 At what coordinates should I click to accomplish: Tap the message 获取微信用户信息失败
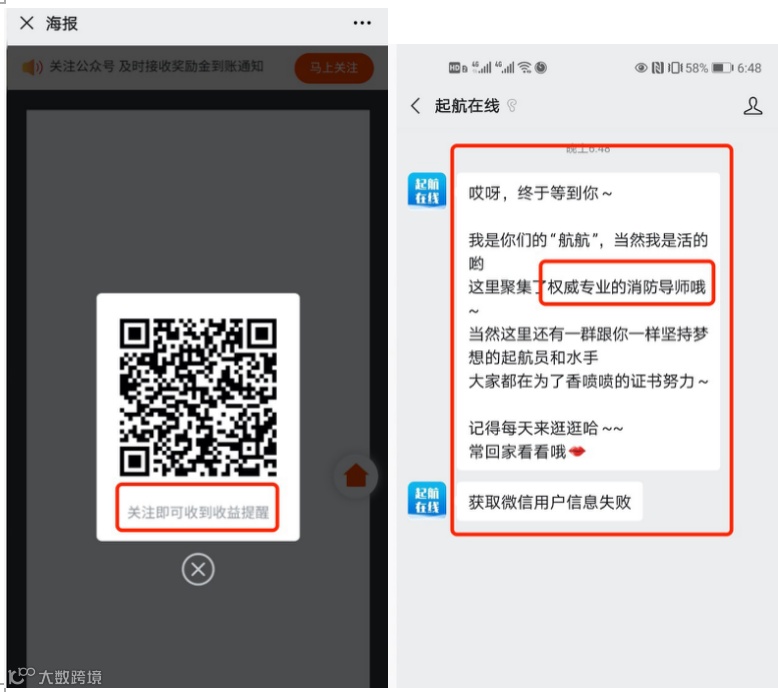[x=550, y=502]
